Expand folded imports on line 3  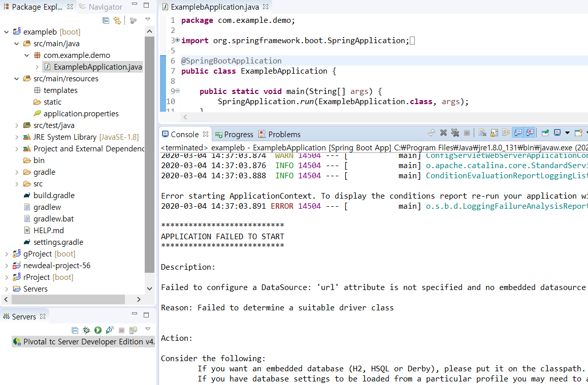click(178, 40)
